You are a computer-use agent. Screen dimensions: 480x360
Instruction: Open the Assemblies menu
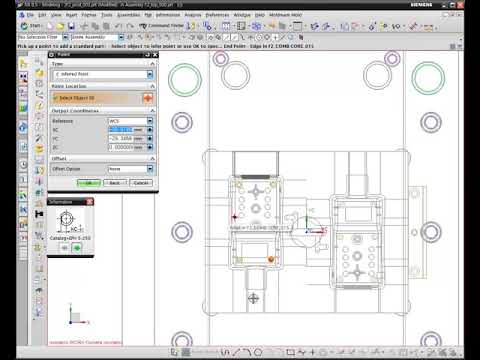pyautogui.click(x=129, y=15)
